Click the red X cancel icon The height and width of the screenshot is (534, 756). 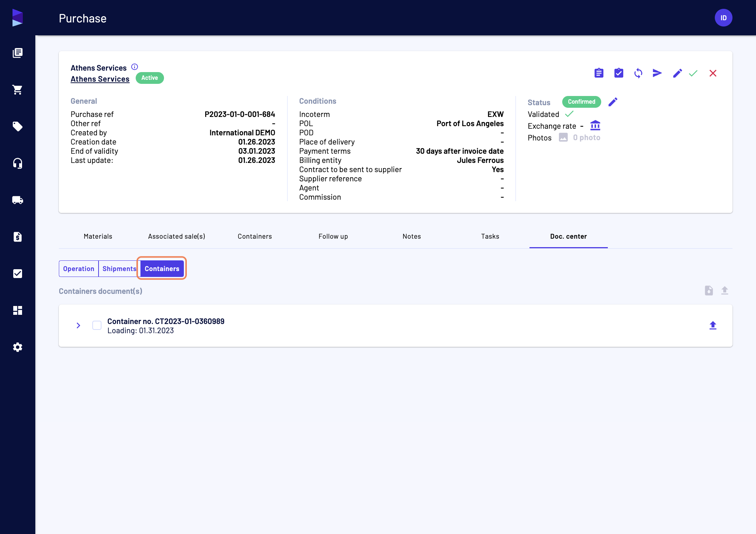coord(713,73)
